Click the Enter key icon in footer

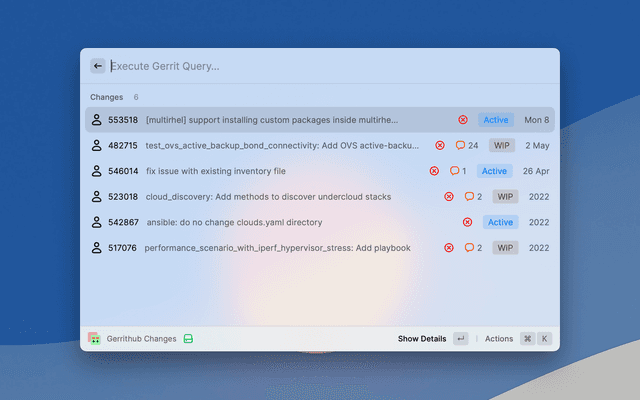pyautogui.click(x=460, y=339)
